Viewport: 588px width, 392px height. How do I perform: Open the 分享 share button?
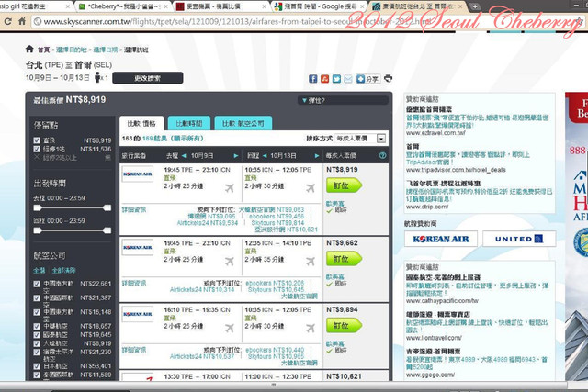[x=367, y=79]
